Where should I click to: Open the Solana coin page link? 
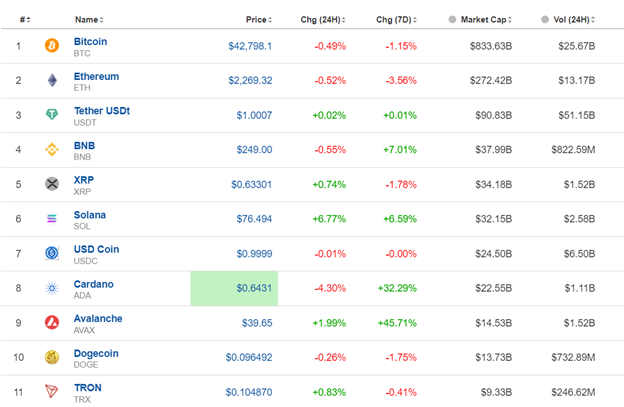point(90,215)
